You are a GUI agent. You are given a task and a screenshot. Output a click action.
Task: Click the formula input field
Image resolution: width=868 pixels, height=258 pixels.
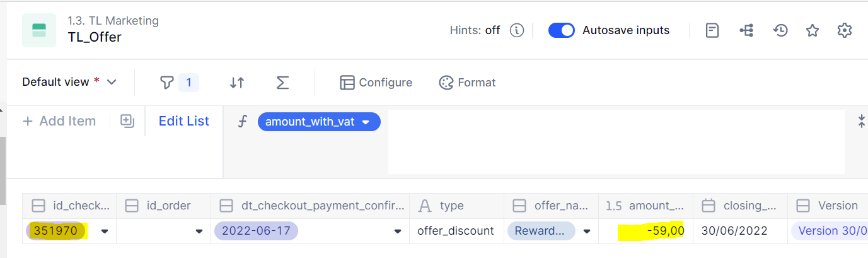coord(616,142)
